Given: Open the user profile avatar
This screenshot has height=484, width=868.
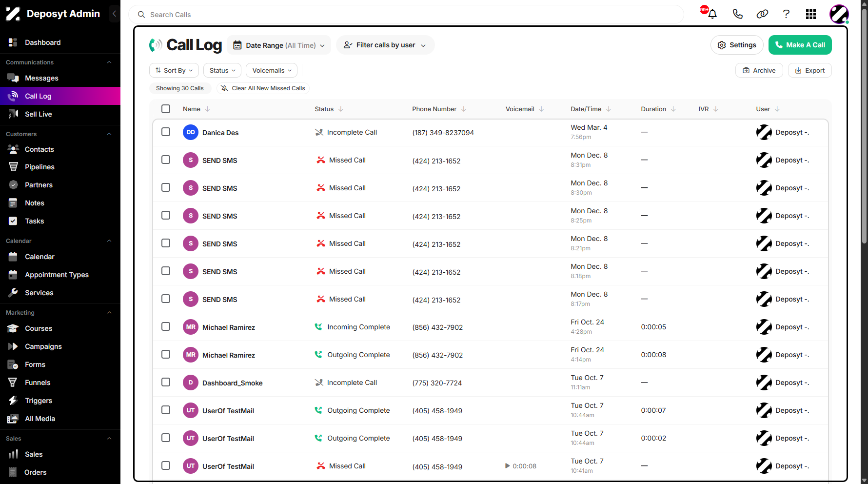Looking at the screenshot, I should (839, 14).
